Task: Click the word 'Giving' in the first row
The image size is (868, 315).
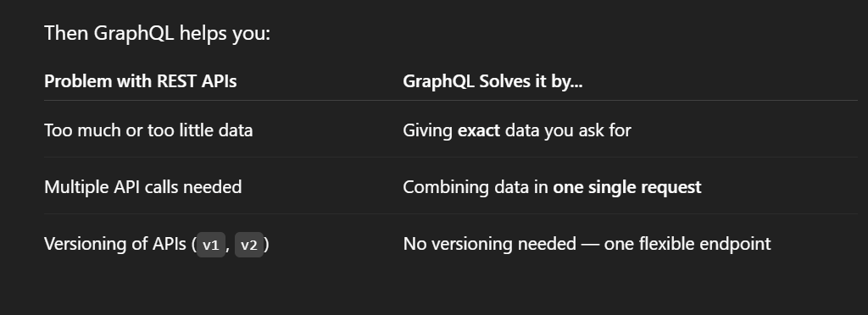Action: 428,130
